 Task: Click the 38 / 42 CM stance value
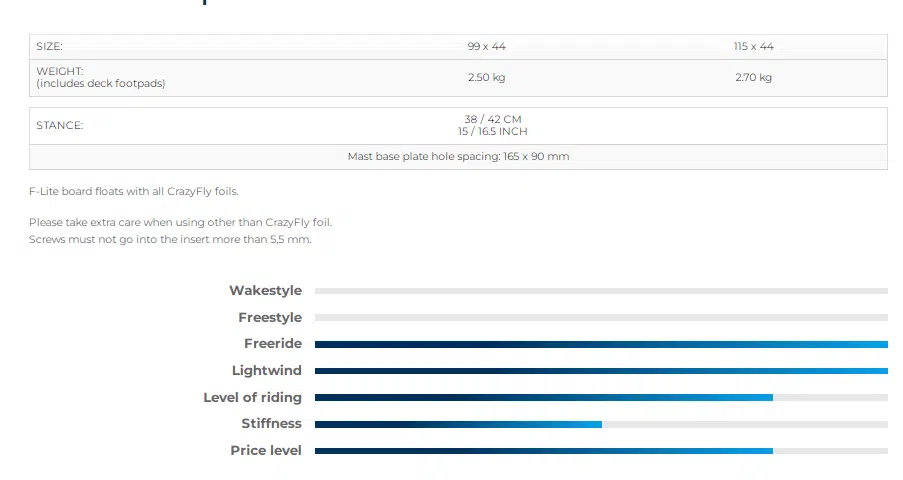tap(486, 119)
